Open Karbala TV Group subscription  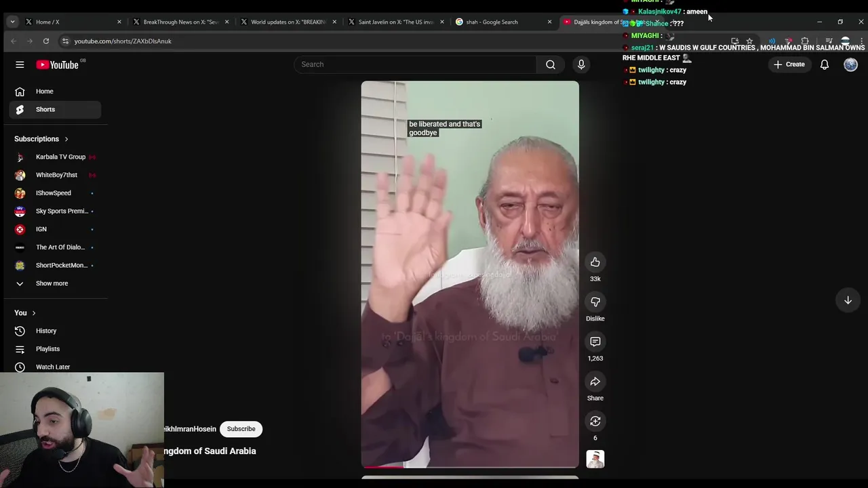coord(55,157)
